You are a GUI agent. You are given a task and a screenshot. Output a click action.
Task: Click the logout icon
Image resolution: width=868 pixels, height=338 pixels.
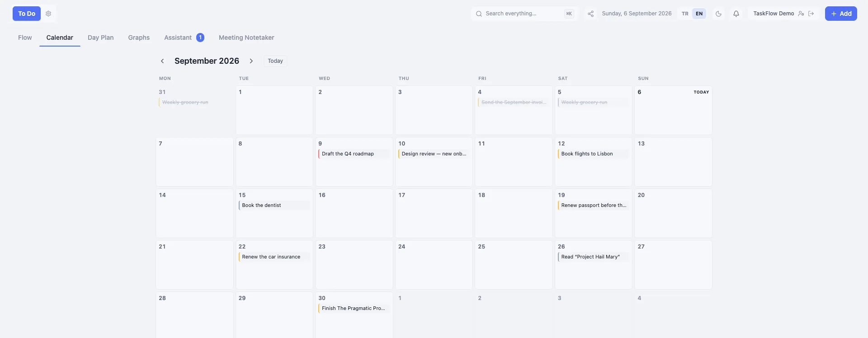coord(811,14)
